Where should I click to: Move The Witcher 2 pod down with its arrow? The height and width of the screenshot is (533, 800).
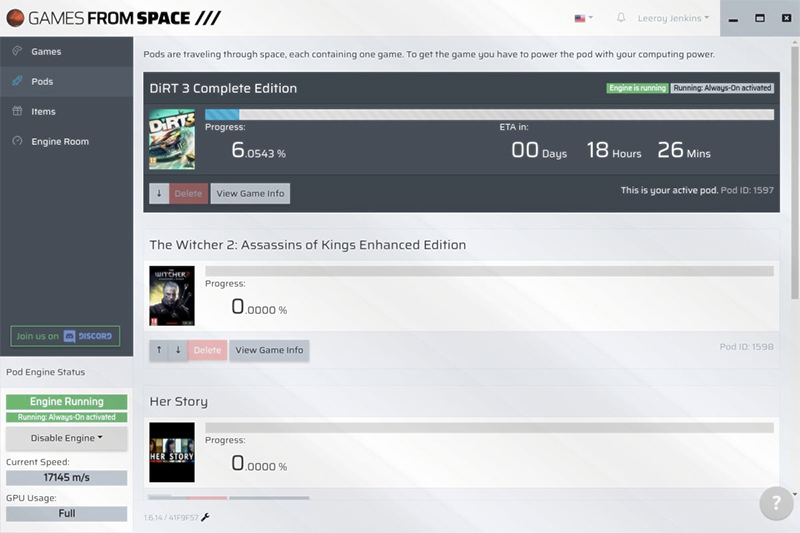tap(178, 350)
